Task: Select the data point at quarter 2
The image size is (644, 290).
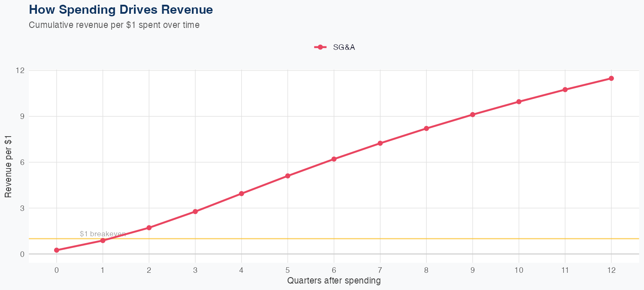Action: click(149, 228)
